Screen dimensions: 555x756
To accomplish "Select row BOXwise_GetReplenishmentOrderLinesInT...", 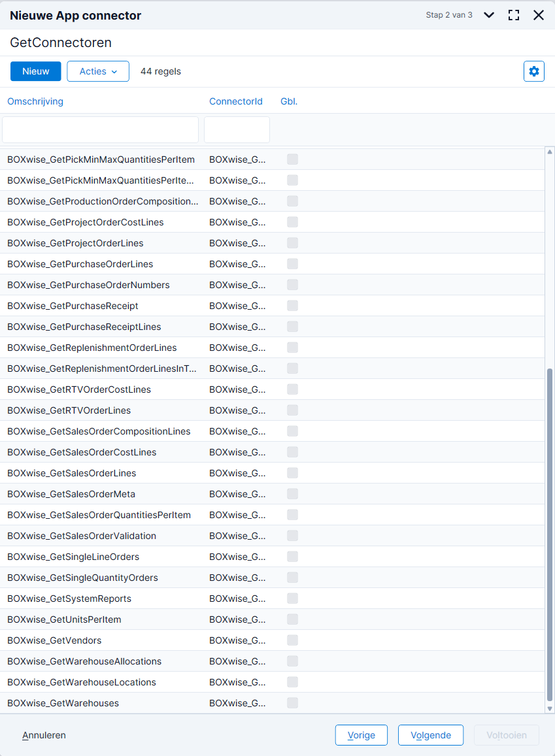I will (272, 369).
